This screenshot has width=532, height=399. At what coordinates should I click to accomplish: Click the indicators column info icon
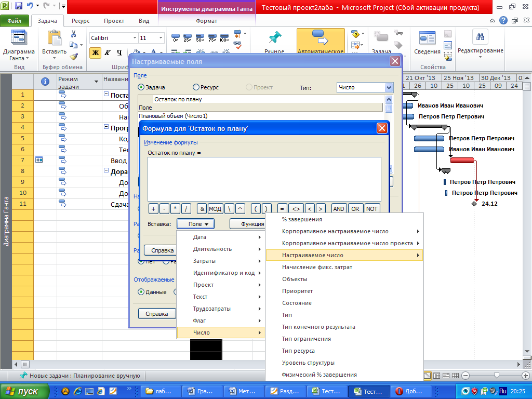[45, 82]
